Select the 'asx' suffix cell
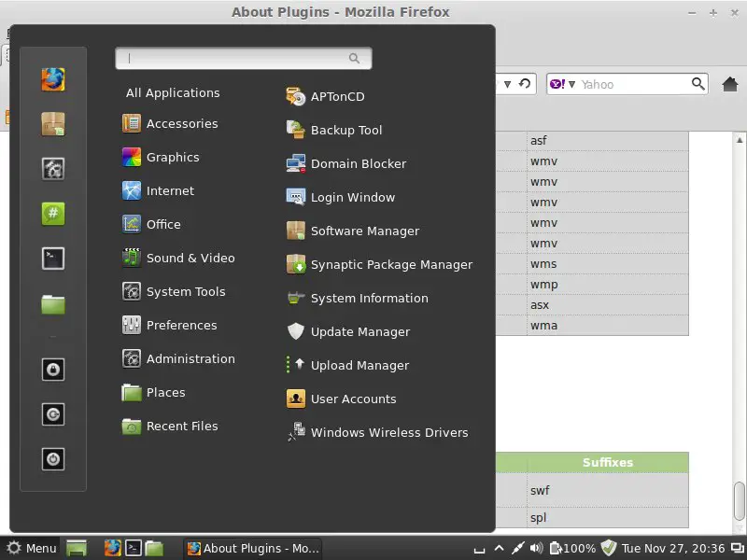The image size is (747, 560). [x=608, y=305]
